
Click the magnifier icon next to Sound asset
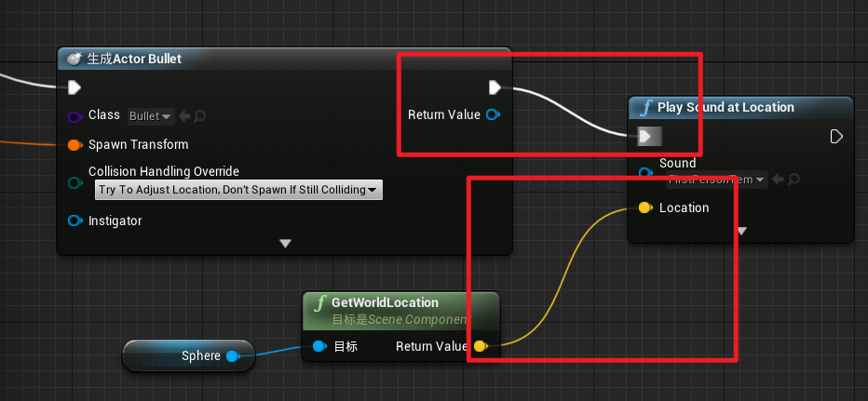[793, 180]
